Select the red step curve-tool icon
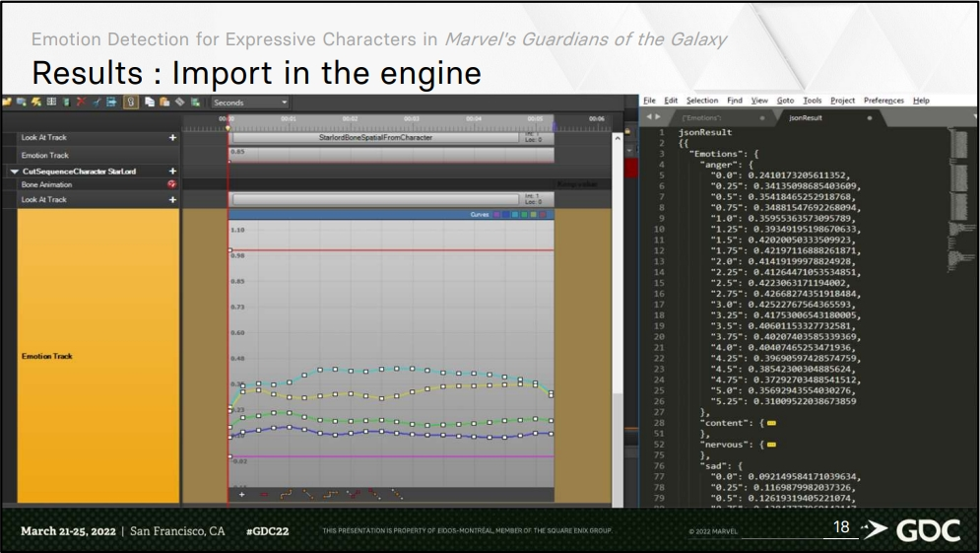Viewport: 980px width, 553px height. (x=354, y=494)
